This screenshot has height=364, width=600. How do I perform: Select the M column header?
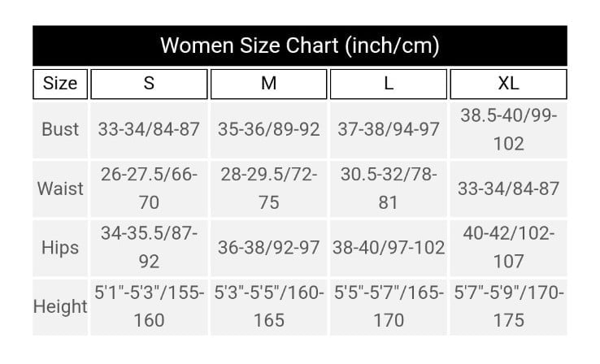coord(268,84)
